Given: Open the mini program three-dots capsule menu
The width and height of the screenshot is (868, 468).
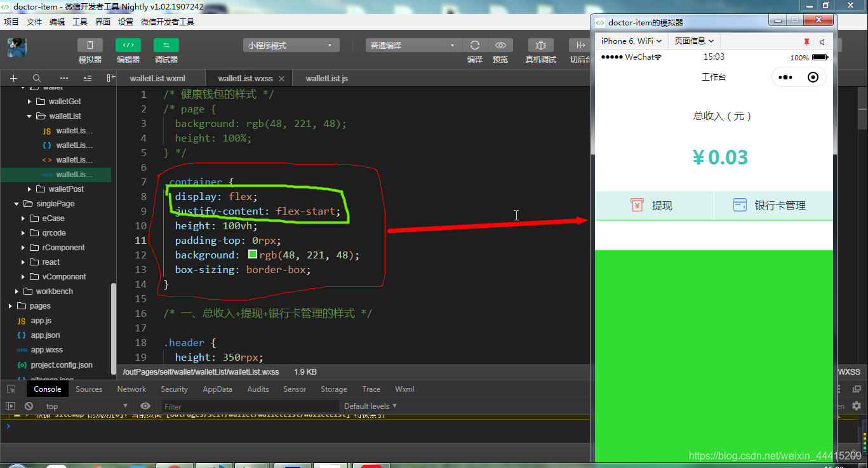Looking at the screenshot, I should (785, 77).
